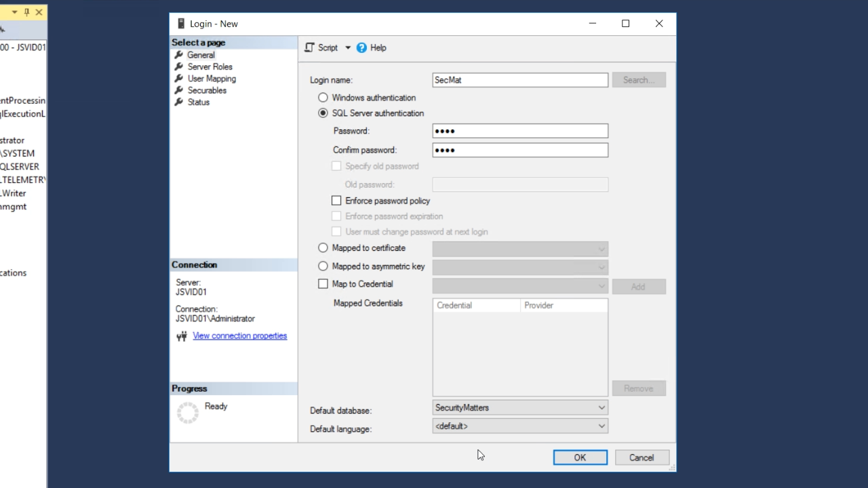Click the connection properties plug icon
Screen dimensions: 868x488
point(182,336)
